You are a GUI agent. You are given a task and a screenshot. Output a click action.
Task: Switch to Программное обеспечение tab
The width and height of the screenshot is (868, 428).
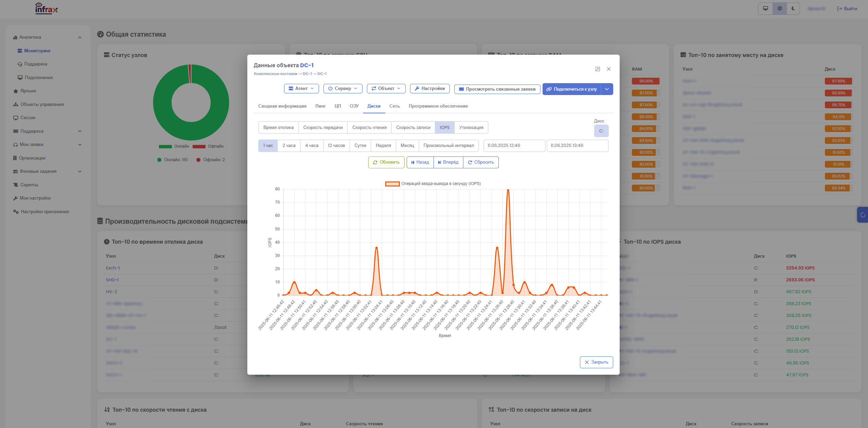pos(438,106)
